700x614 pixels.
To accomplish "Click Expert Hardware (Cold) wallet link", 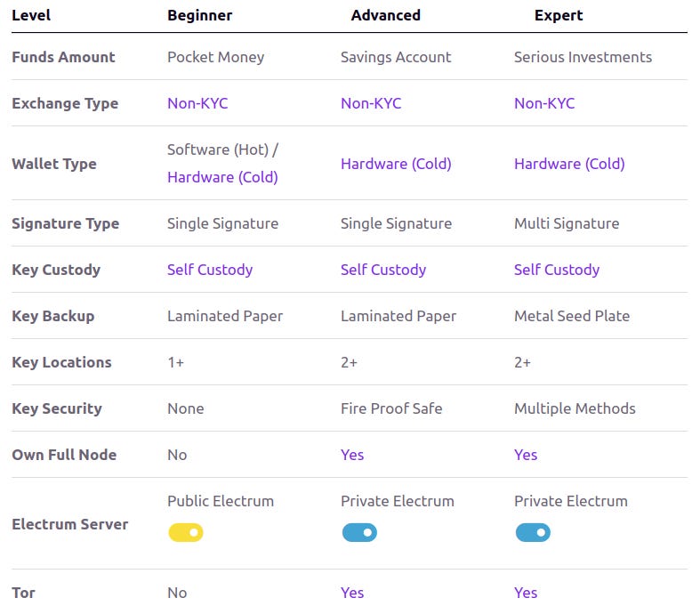I will pyautogui.click(x=569, y=164).
